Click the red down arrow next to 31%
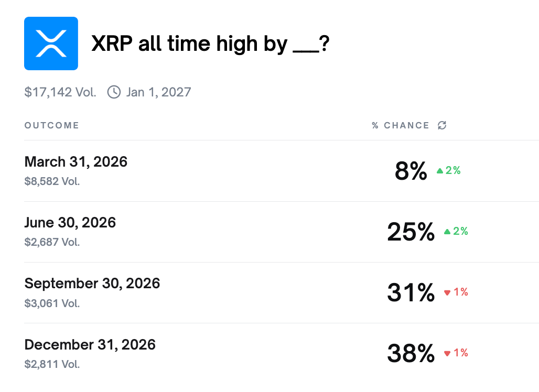 (x=447, y=292)
